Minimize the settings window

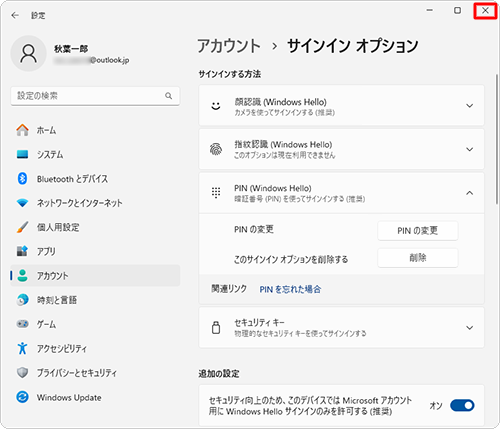[430, 10]
